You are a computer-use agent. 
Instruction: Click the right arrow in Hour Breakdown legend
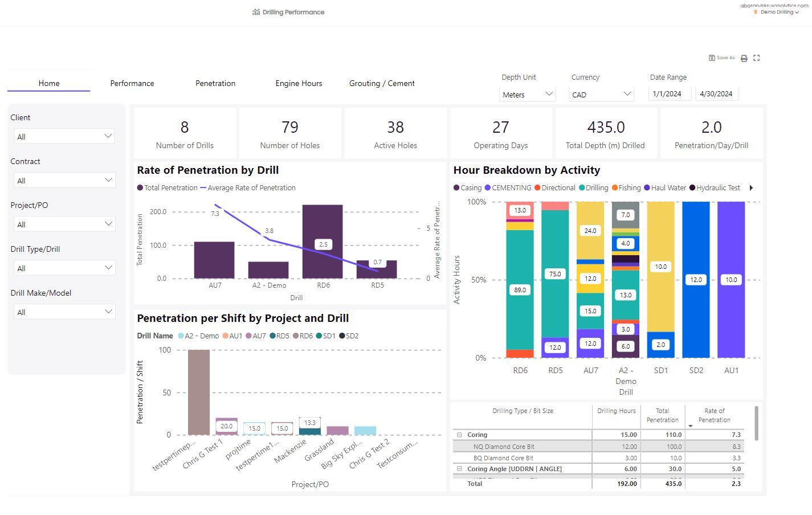tap(750, 187)
